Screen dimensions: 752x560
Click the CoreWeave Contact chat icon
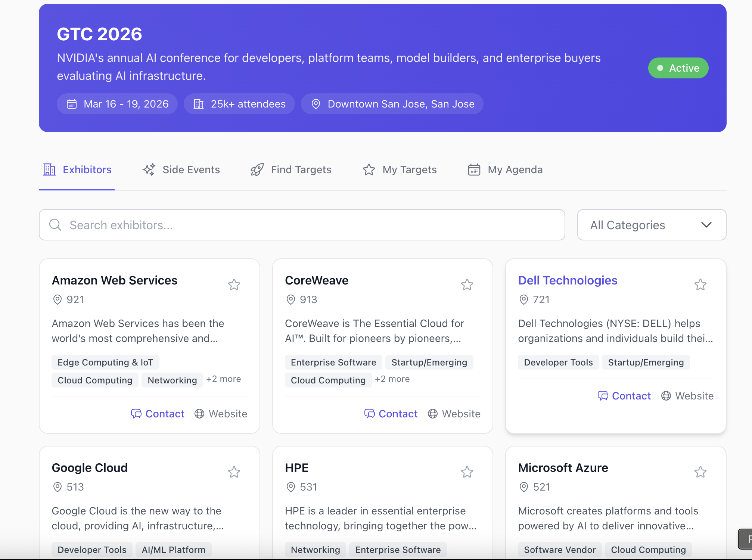(370, 414)
